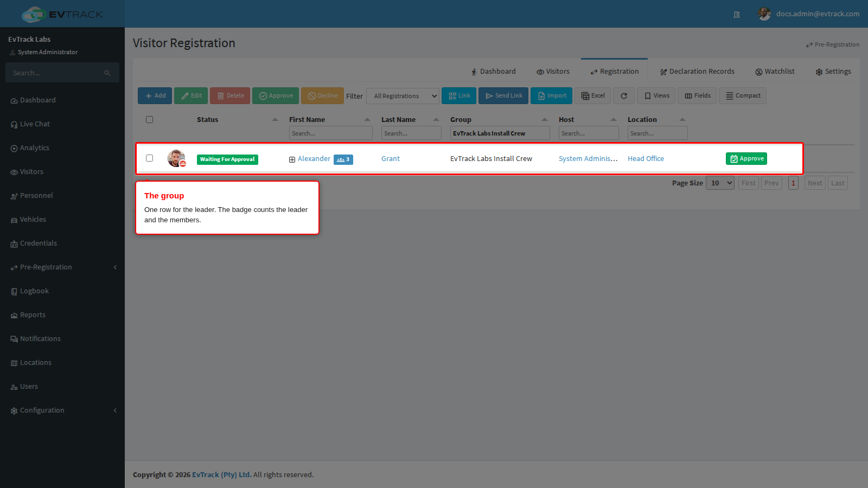Expand Alexander's group row
868x488 pixels.
pyautogui.click(x=292, y=159)
